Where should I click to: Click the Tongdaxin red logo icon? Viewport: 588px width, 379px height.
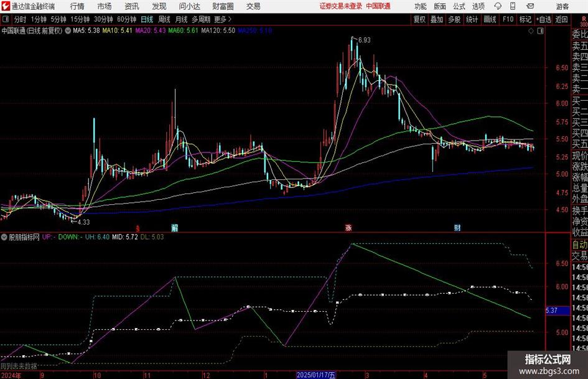click(6, 6)
